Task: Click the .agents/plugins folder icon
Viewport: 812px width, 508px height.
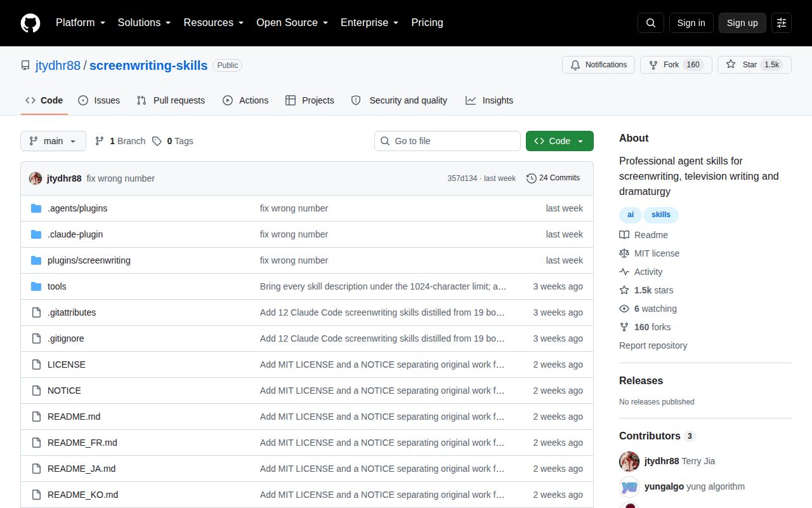Action: (36, 208)
